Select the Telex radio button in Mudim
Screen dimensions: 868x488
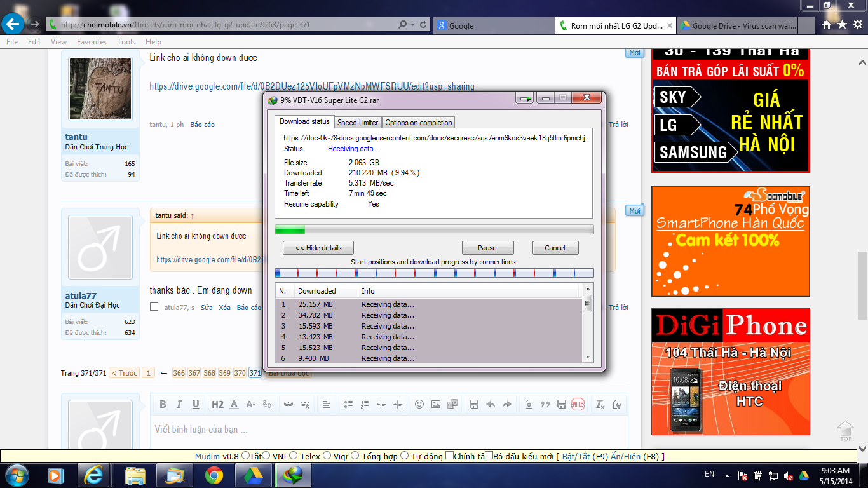coord(295,456)
